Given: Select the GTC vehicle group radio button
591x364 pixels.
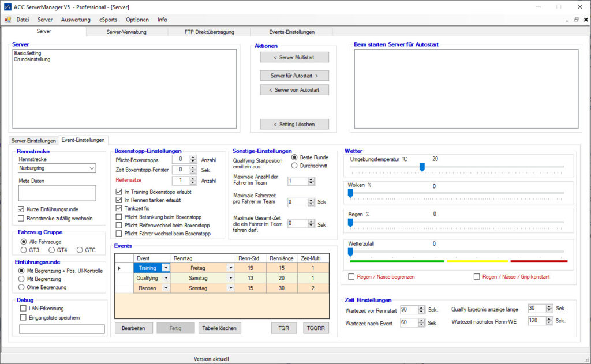Looking at the screenshot, I should tap(80, 250).
